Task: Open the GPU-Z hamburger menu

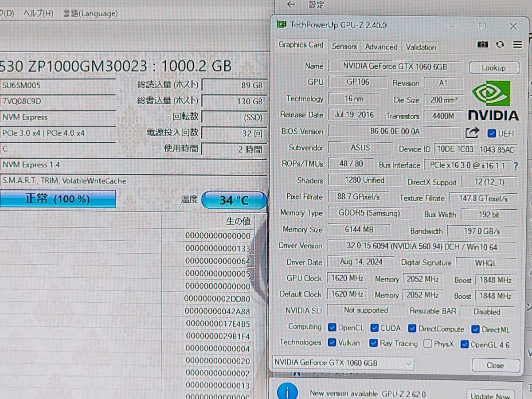Action: [x=517, y=44]
